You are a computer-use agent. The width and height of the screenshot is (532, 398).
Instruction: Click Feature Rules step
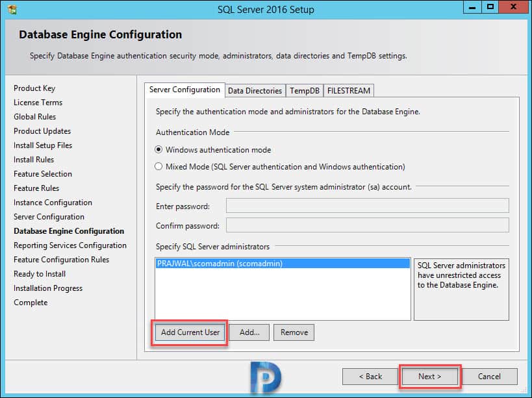coord(36,188)
